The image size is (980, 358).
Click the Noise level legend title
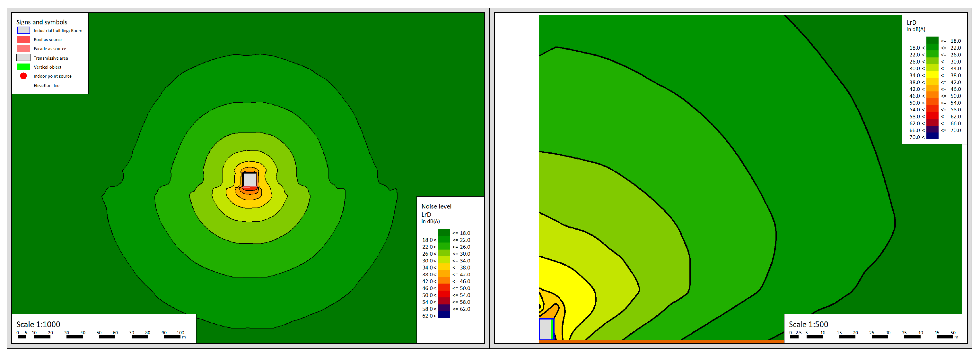point(436,206)
